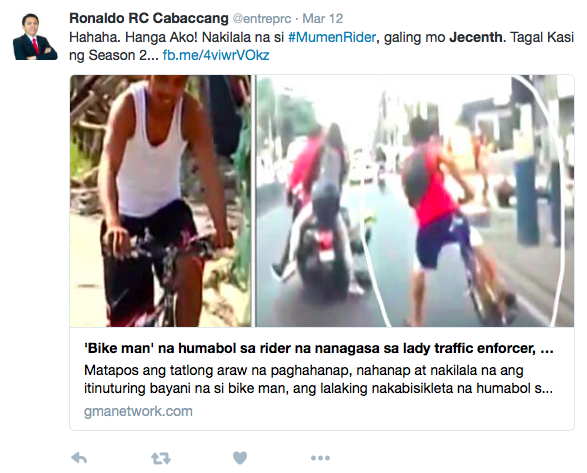
Task: Open the #MumenRider hashtag
Action: tap(332, 37)
